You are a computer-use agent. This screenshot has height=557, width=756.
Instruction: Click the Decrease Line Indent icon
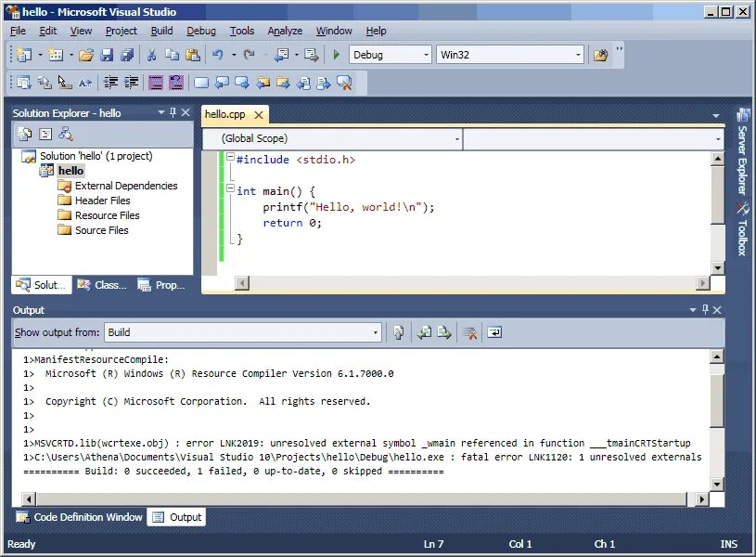pos(111,83)
